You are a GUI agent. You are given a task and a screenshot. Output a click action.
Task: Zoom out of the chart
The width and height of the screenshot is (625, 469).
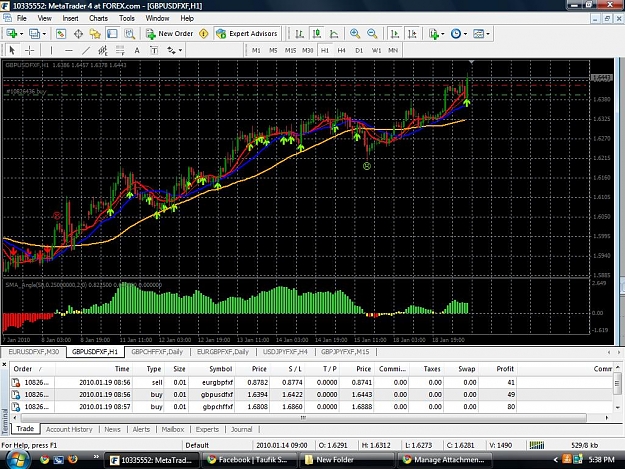tap(372, 34)
